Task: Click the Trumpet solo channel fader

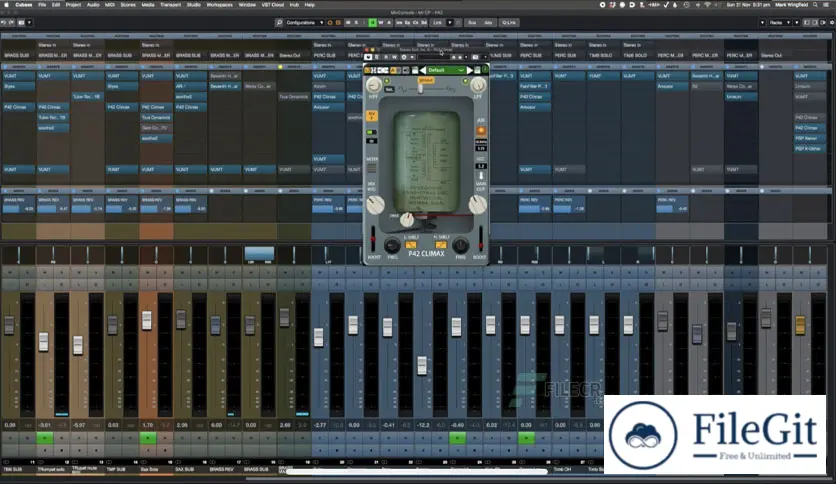Action: [44, 342]
